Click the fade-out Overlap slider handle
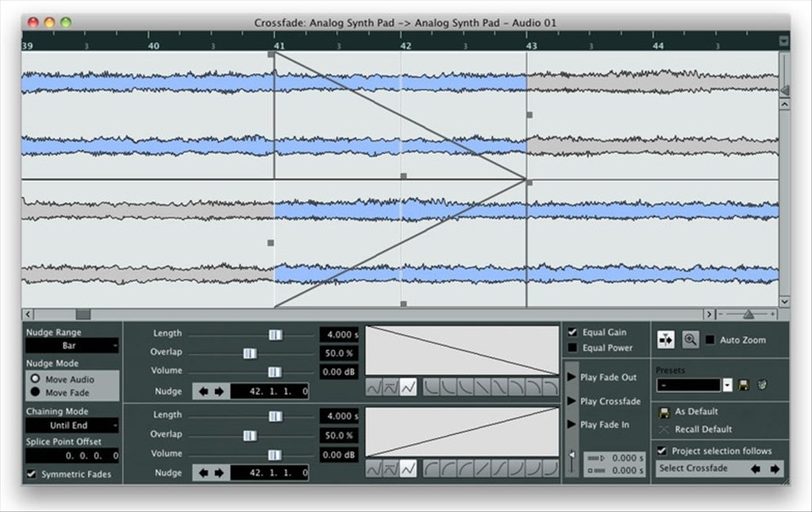Viewport: 812px width, 512px height. tap(249, 353)
